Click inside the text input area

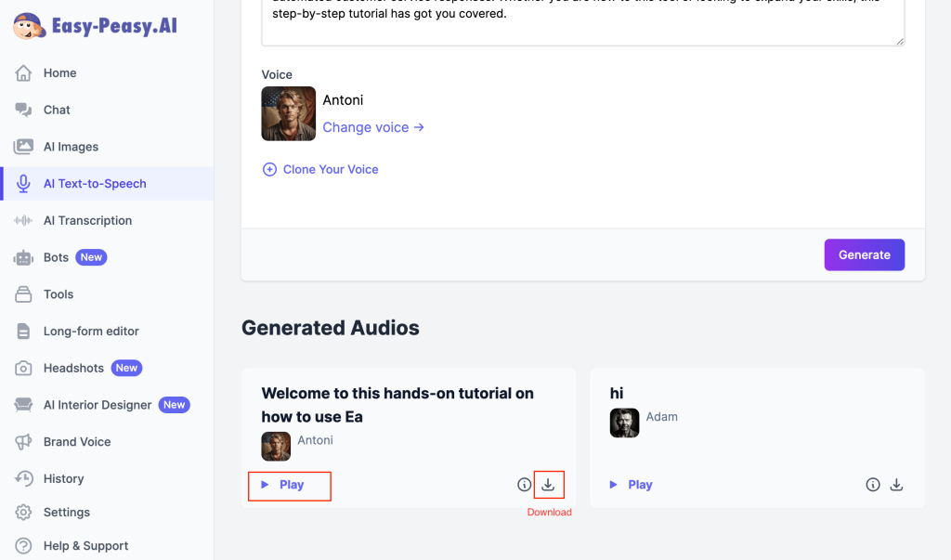point(582,23)
